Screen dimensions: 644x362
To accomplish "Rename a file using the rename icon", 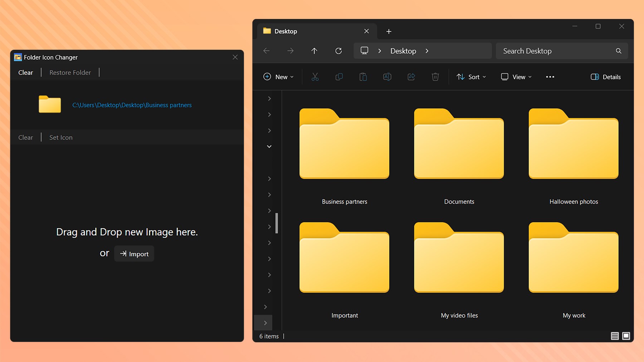I will (387, 77).
